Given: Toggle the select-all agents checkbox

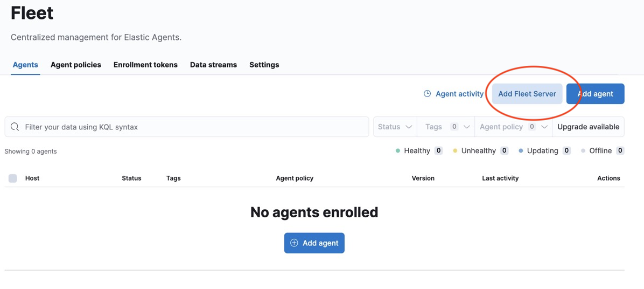Looking at the screenshot, I should click(13, 178).
